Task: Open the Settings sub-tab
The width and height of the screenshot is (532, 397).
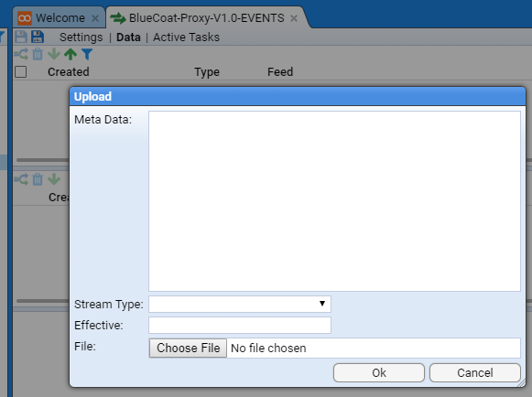Action: [81, 37]
